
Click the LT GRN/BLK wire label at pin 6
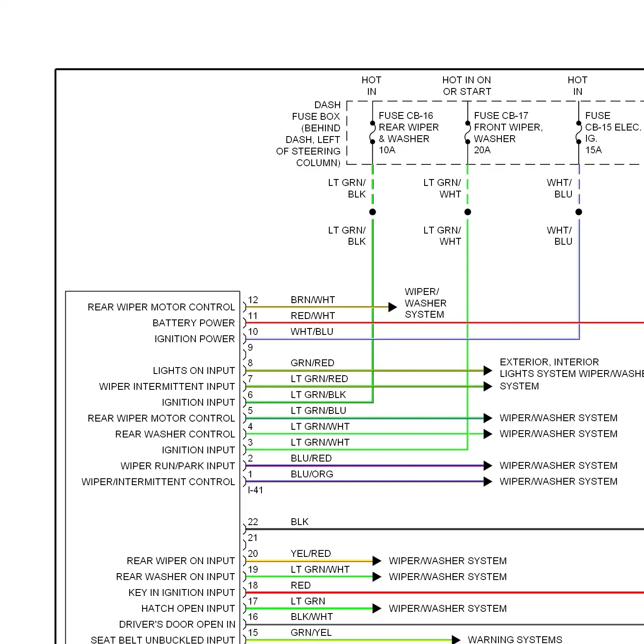click(318, 395)
